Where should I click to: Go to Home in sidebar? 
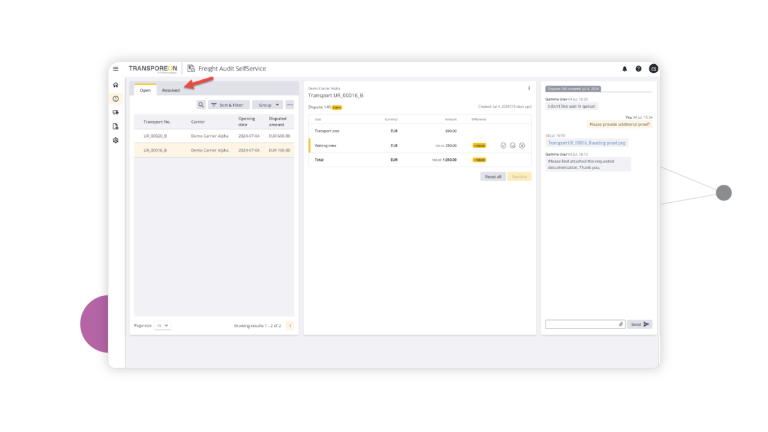click(116, 85)
